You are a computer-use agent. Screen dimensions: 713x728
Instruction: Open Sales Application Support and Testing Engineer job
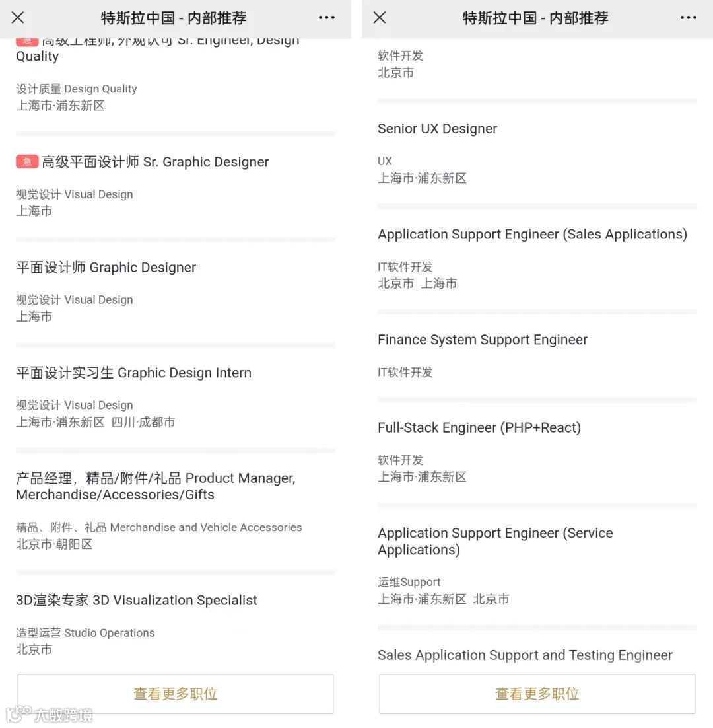point(525,655)
